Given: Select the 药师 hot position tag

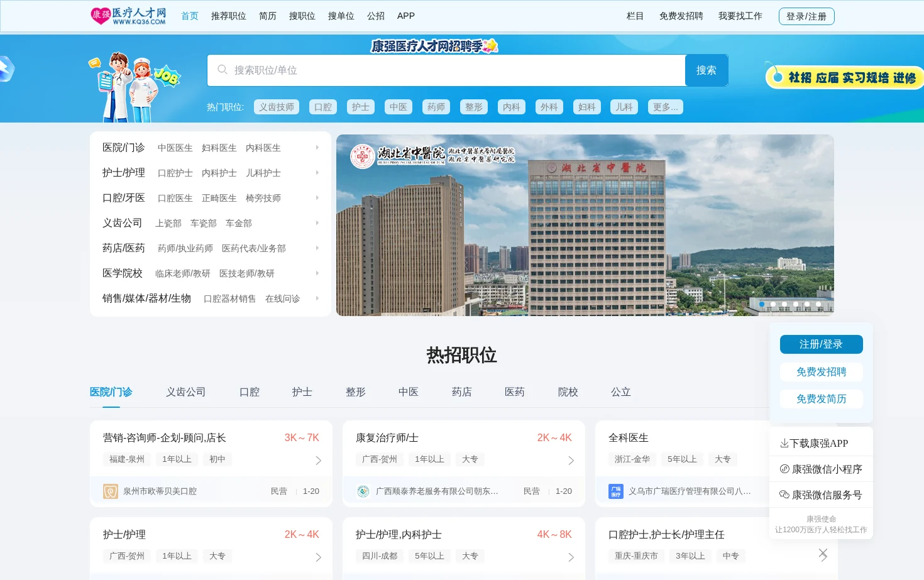Looking at the screenshot, I should [x=436, y=107].
